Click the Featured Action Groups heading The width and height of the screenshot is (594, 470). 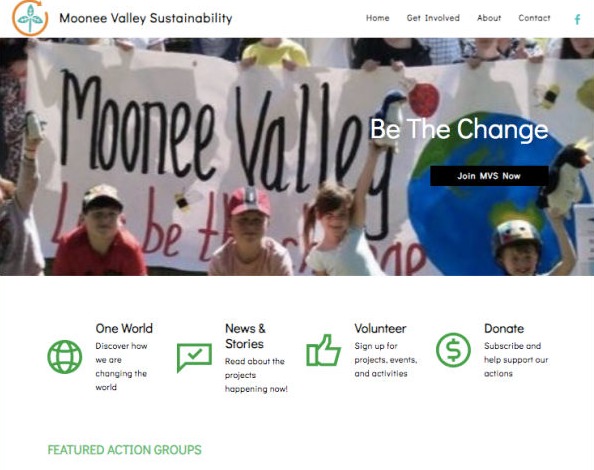point(124,450)
